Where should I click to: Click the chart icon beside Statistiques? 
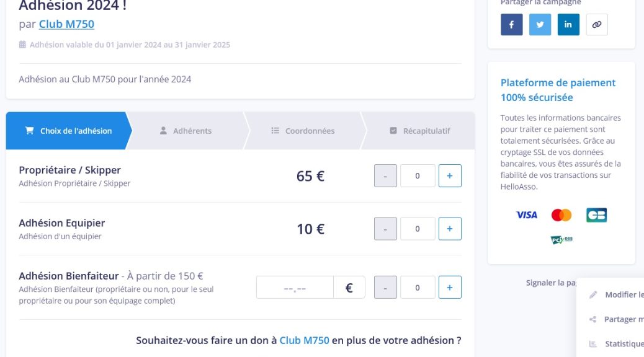pos(593,344)
